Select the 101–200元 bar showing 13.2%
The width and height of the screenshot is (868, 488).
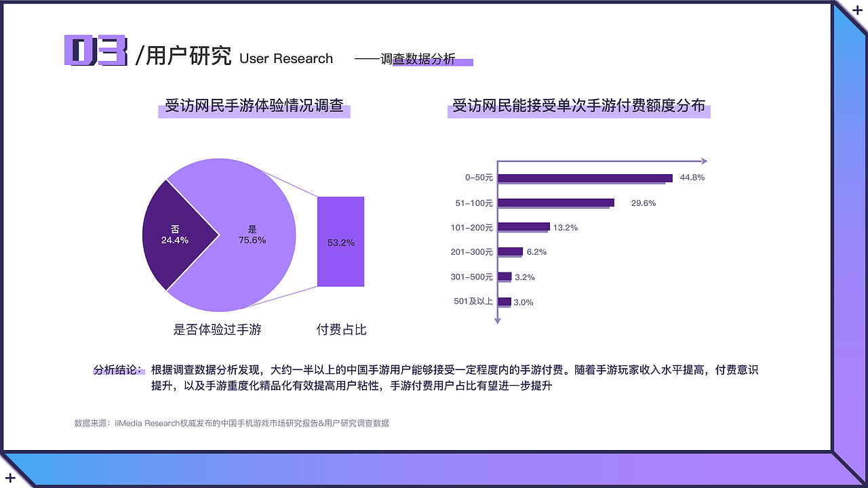tap(524, 228)
